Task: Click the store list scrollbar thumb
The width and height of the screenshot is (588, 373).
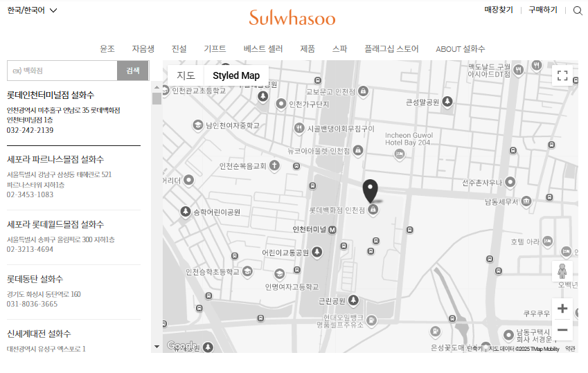Action: point(157,98)
